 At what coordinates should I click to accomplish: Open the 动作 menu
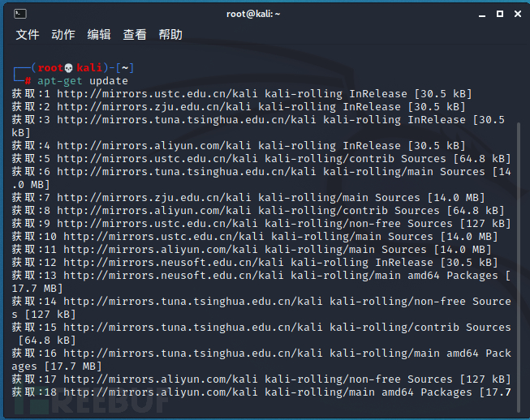click(63, 34)
